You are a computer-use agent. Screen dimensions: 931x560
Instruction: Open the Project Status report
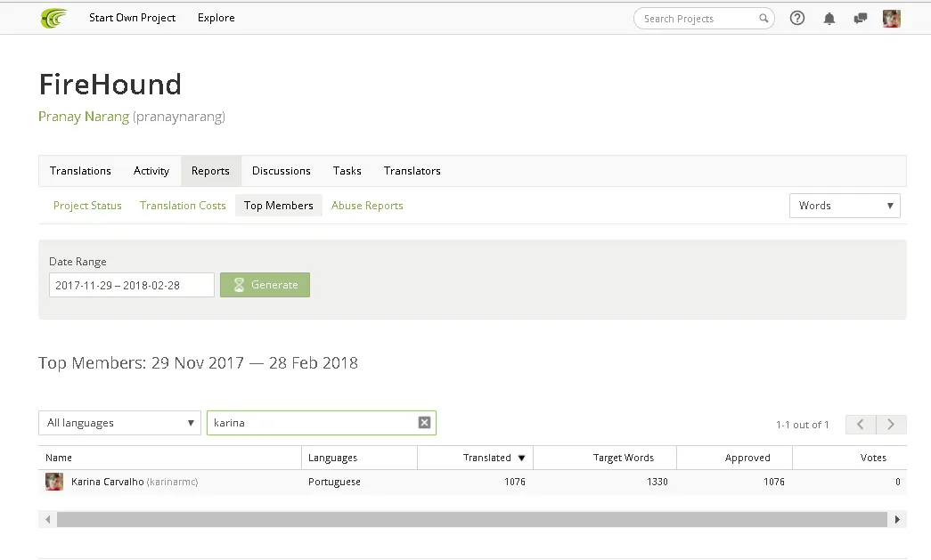click(87, 206)
